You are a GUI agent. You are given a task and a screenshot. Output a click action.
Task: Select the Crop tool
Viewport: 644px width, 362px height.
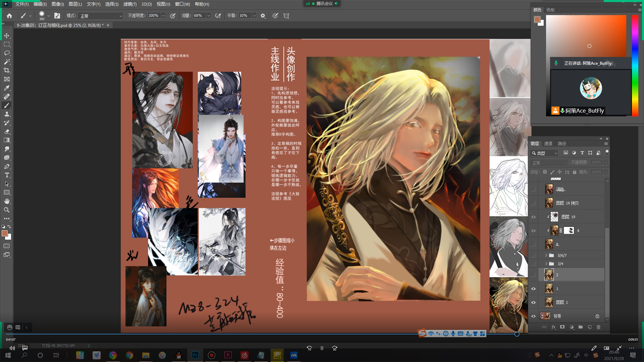7,70
